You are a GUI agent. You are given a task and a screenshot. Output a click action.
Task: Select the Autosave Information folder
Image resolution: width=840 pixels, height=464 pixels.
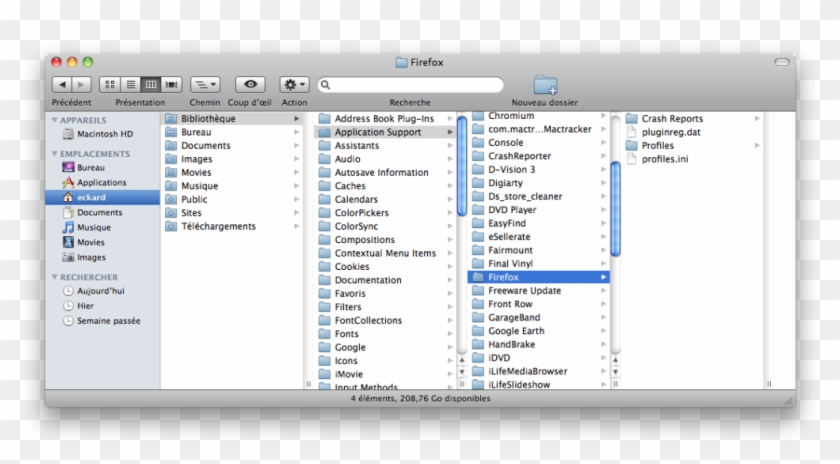tap(385, 173)
